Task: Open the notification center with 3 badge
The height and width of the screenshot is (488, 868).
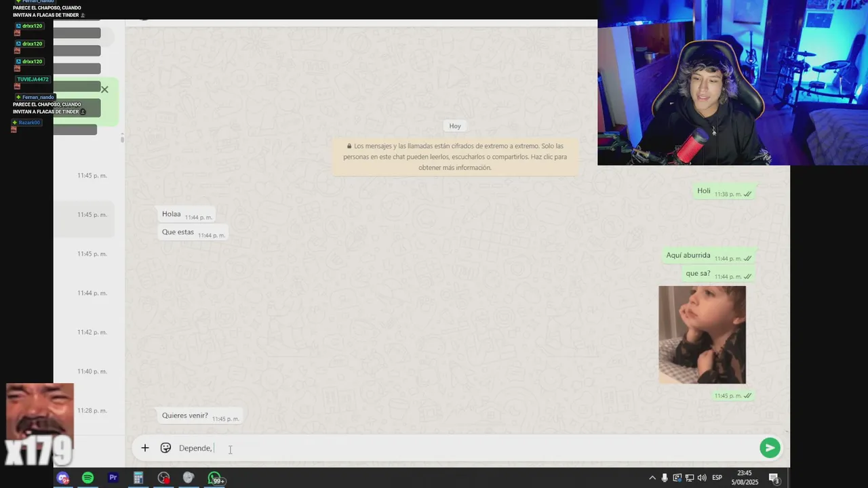Action: click(774, 479)
